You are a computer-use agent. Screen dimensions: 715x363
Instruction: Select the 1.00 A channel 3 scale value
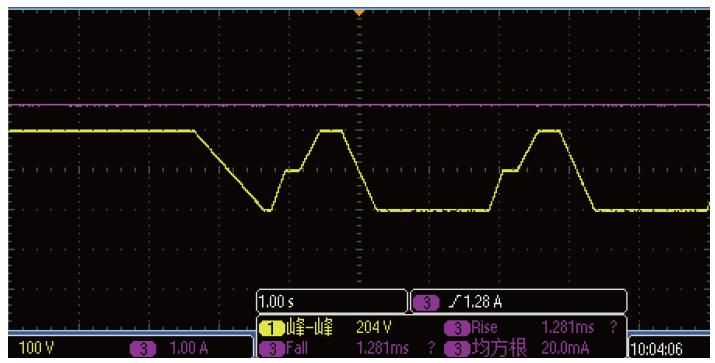(x=188, y=348)
